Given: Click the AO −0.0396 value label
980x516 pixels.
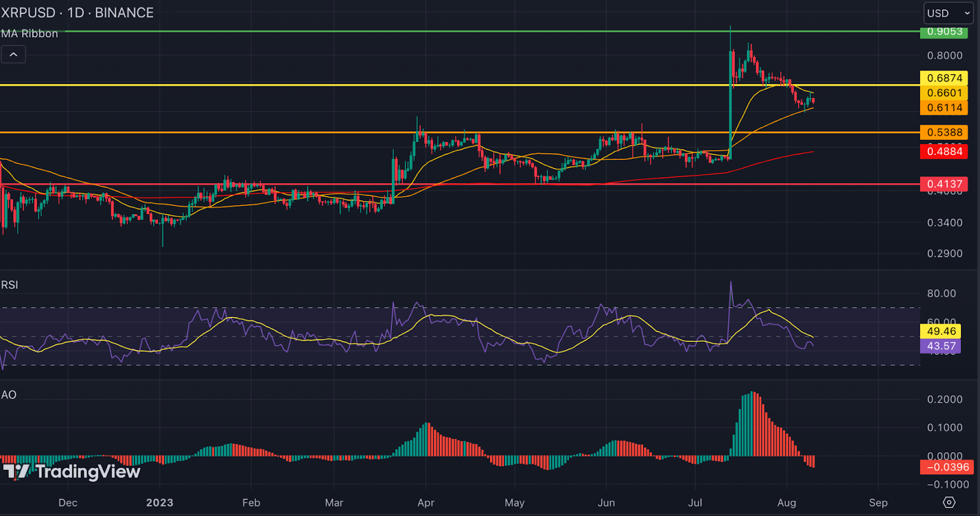Looking at the screenshot, I should [x=946, y=467].
